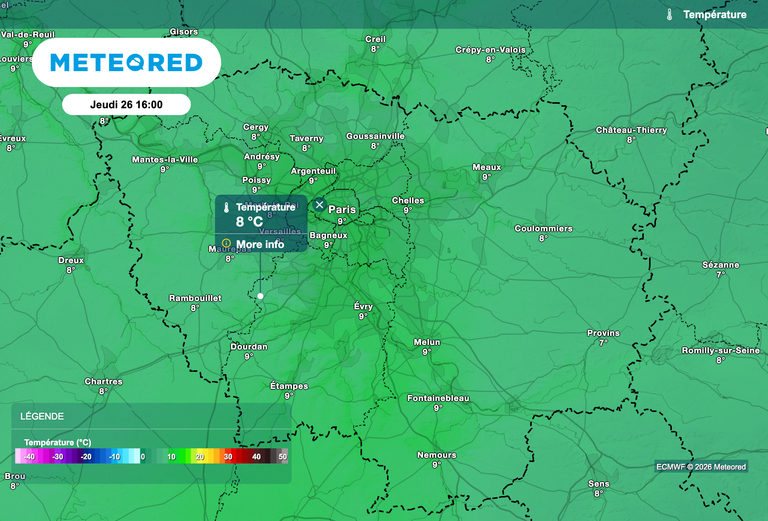768x521 pixels.
Task: Click the 30 mark on the temperature scale
Action: (x=228, y=456)
